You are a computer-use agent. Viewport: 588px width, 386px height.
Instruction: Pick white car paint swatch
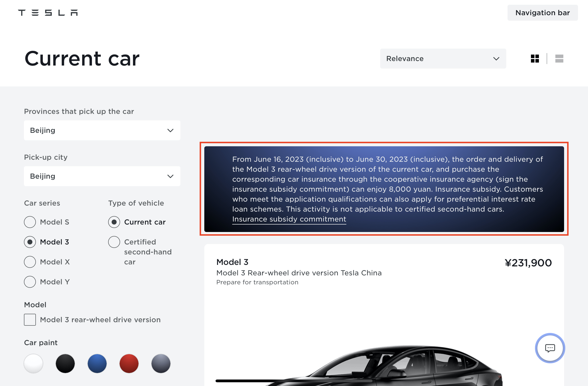[x=33, y=364]
